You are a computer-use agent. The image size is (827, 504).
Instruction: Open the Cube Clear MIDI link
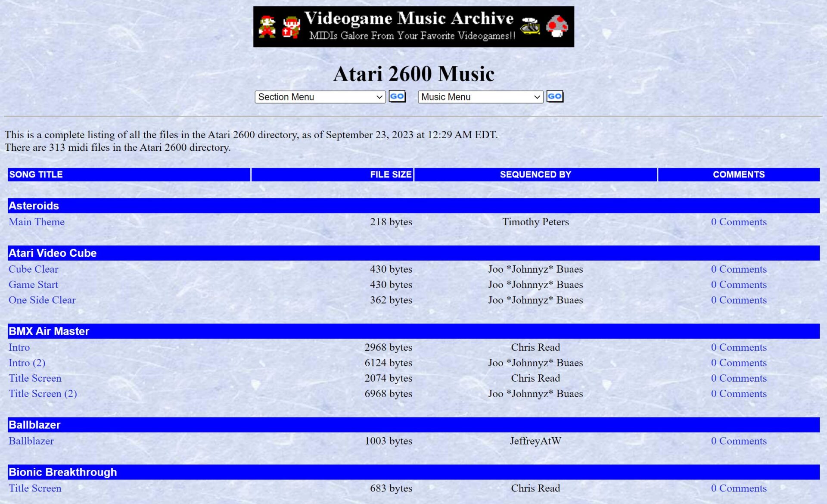point(33,269)
